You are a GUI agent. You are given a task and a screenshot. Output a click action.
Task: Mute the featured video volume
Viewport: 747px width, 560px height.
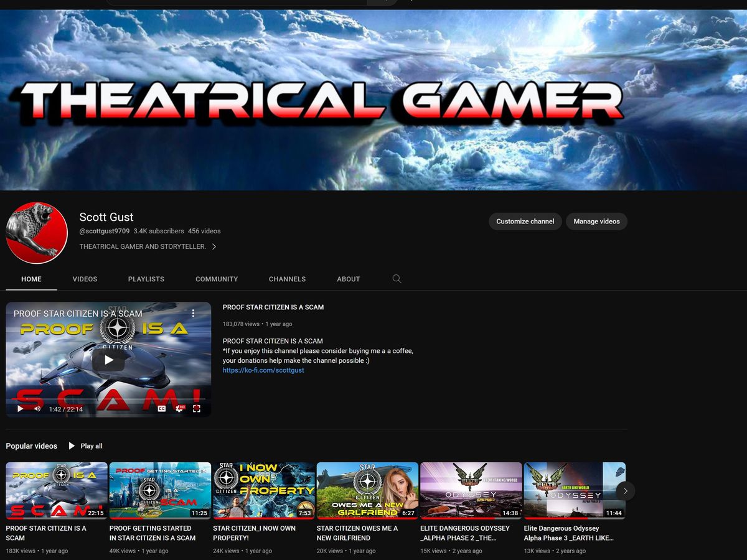tap(37, 409)
